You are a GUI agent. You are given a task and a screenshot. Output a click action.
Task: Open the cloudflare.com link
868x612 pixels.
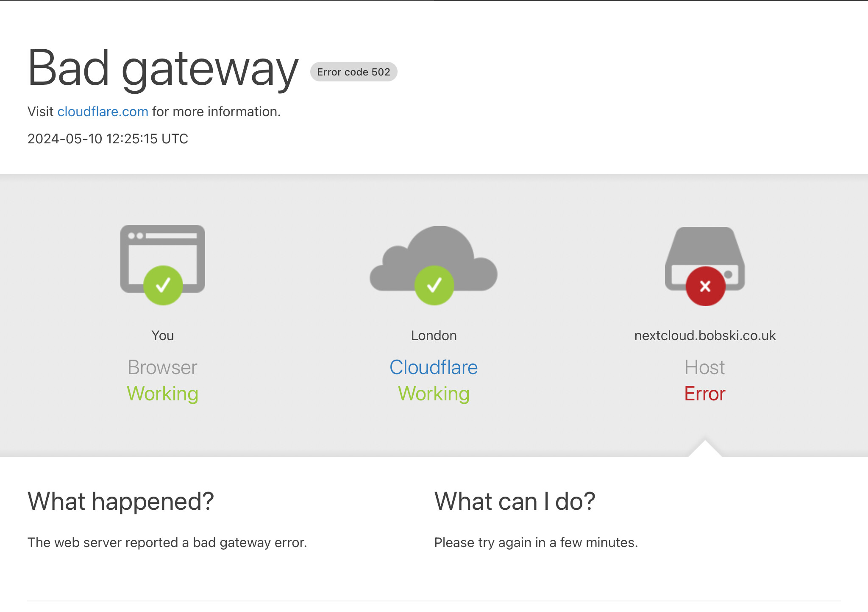(103, 112)
